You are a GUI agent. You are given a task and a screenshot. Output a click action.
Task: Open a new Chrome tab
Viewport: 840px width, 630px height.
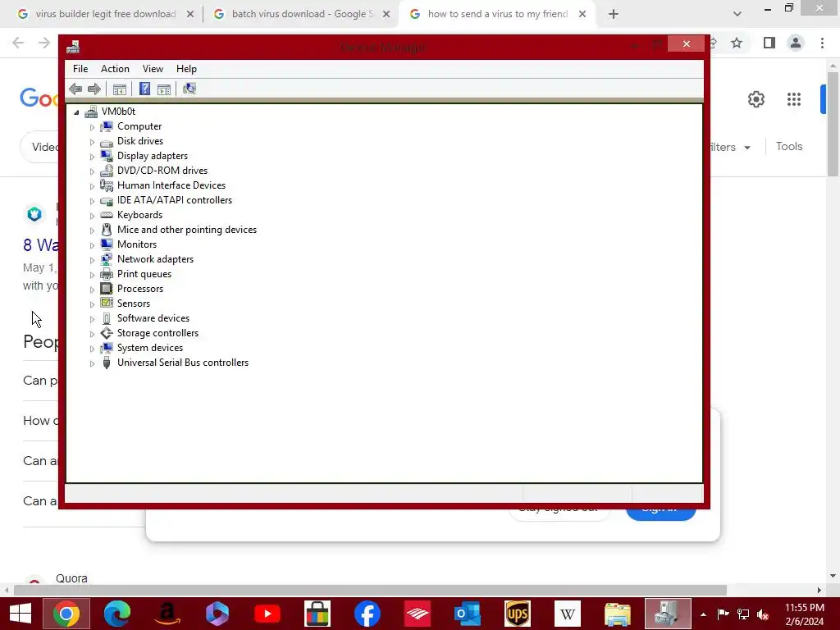[x=614, y=14]
